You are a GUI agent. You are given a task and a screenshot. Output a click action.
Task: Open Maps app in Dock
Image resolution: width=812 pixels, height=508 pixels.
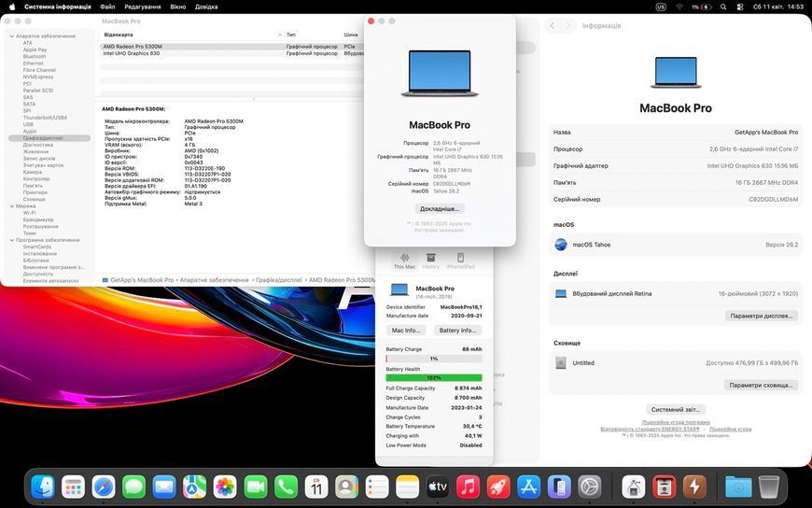tap(195, 487)
